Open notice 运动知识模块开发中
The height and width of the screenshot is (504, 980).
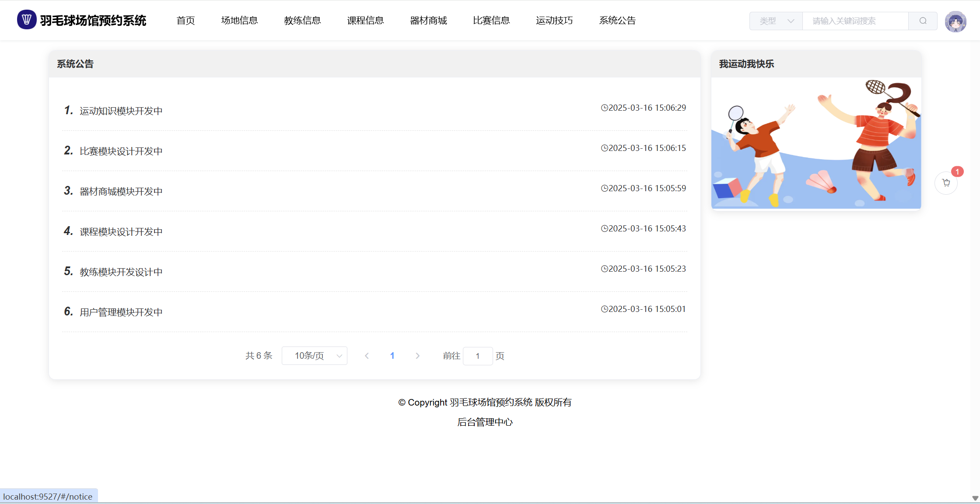click(x=121, y=111)
